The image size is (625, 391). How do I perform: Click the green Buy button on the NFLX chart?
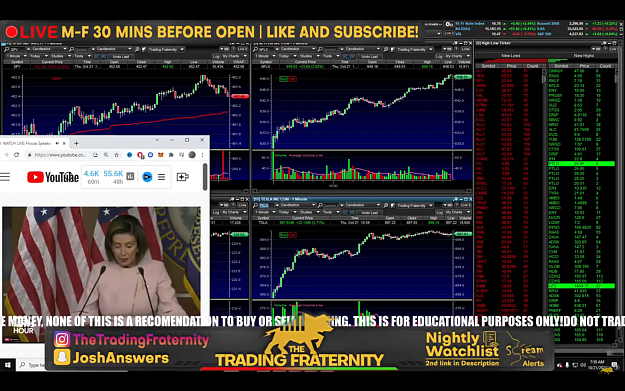[x=283, y=79]
